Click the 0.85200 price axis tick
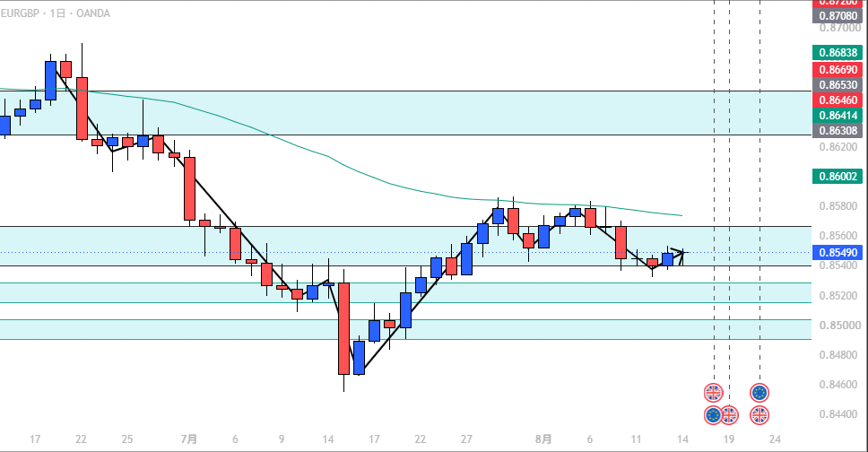868x452 pixels. [x=840, y=295]
